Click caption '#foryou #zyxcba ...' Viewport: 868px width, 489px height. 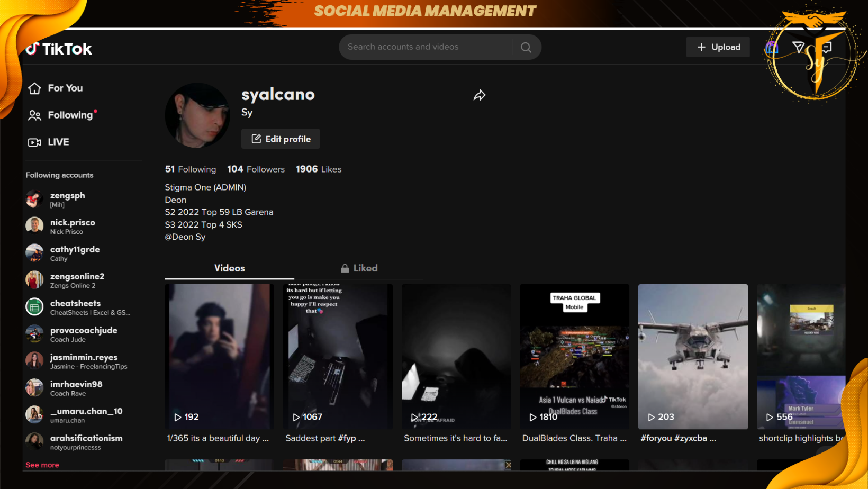pos(679,438)
